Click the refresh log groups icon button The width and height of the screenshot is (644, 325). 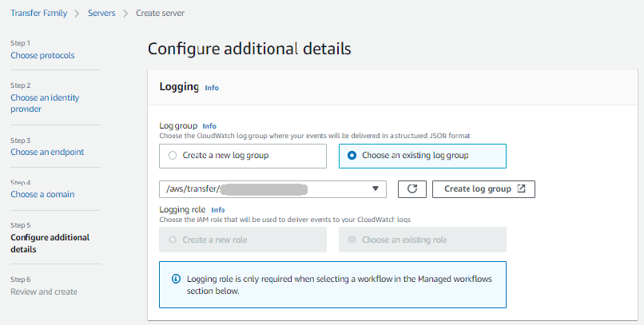coord(411,189)
